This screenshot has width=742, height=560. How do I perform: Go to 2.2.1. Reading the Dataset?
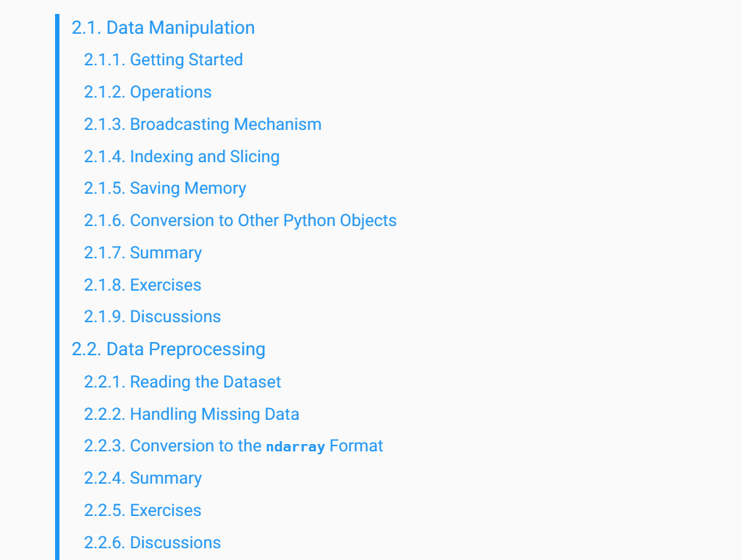182,382
